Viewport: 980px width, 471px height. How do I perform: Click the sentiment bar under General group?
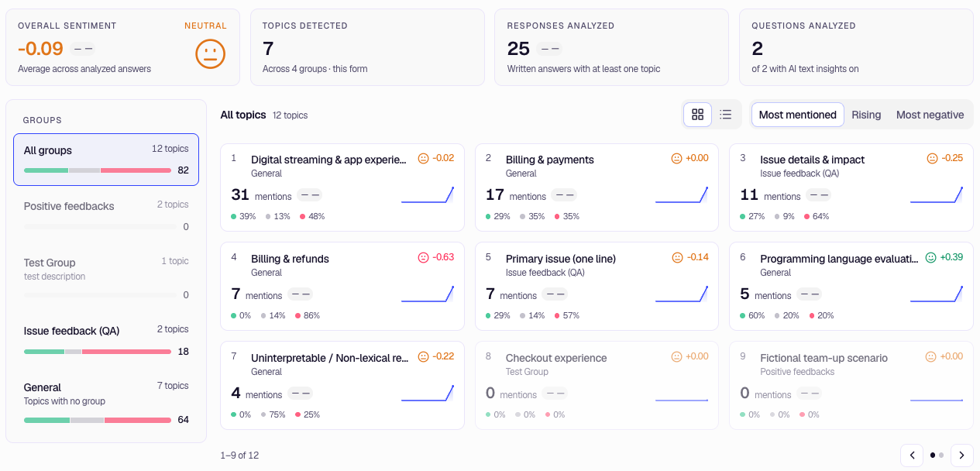click(98, 420)
